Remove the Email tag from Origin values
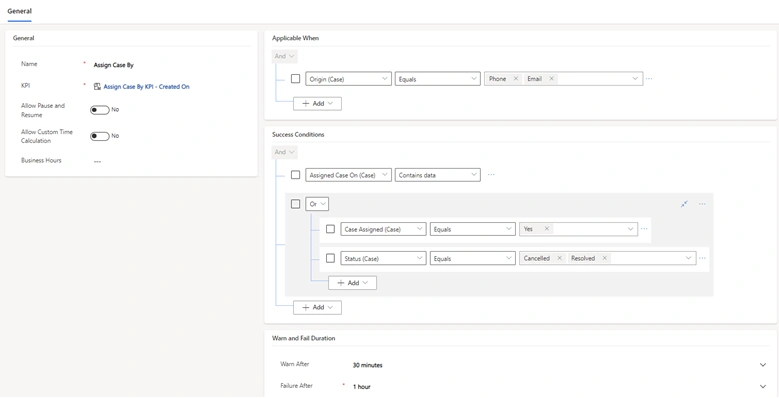The width and height of the screenshot is (779, 398). coord(551,79)
